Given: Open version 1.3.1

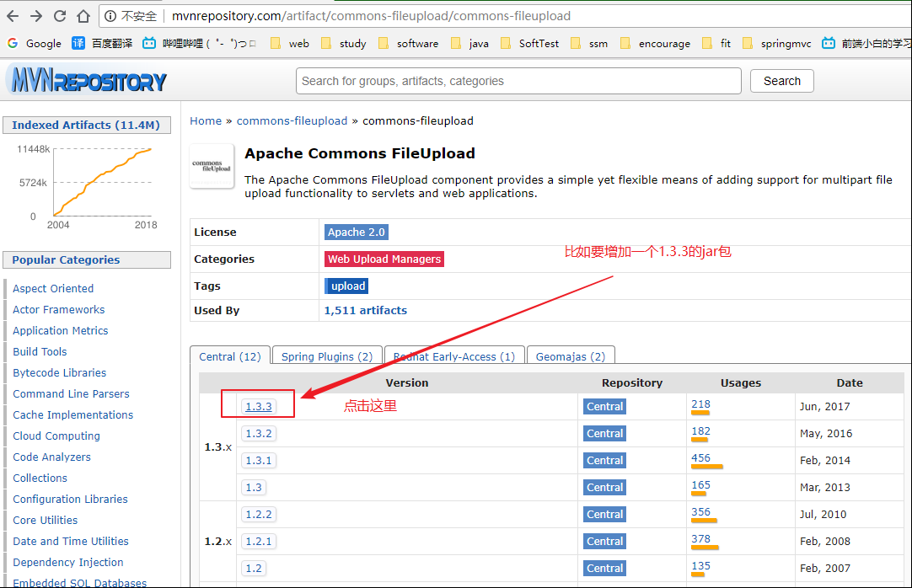Looking at the screenshot, I should tap(259, 460).
